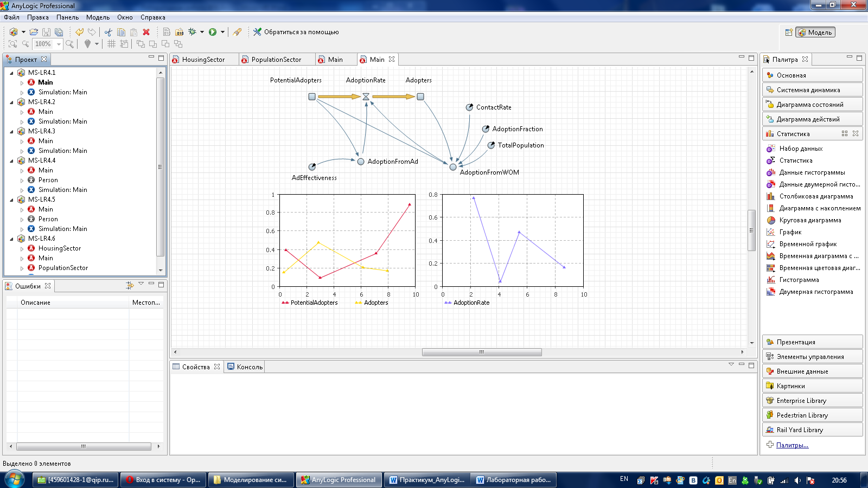This screenshot has height=488, width=868.
Task: Click the Run model green play button
Action: tap(213, 32)
